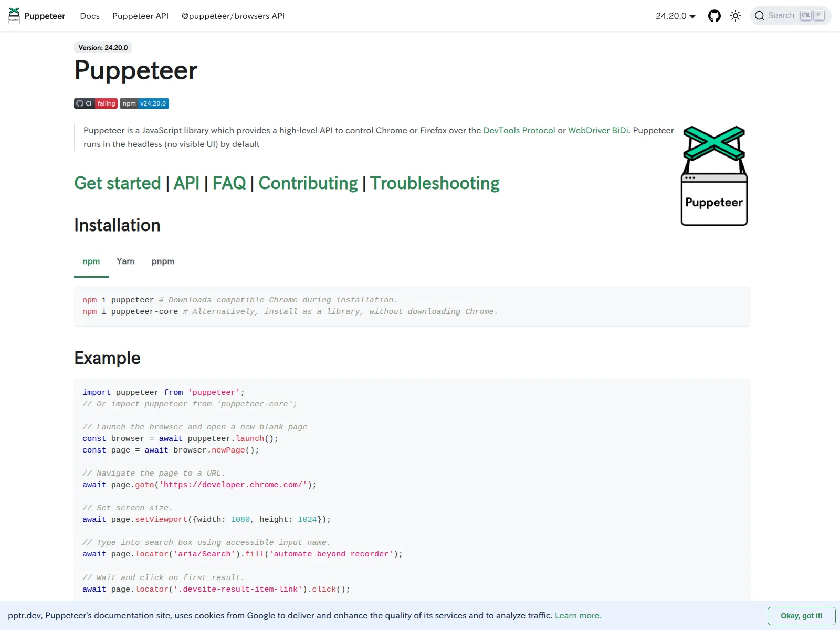Viewport: 840px width, 630px height.
Task: Follow the DevTools Protocol link
Action: point(519,130)
